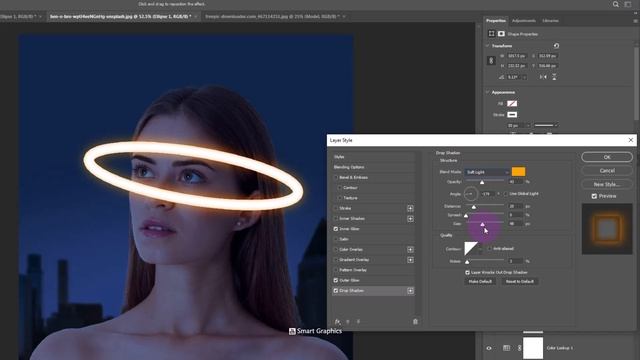Open the Contour picker dropdown arrow
Screen dimensions: 640x360
pos(480,249)
